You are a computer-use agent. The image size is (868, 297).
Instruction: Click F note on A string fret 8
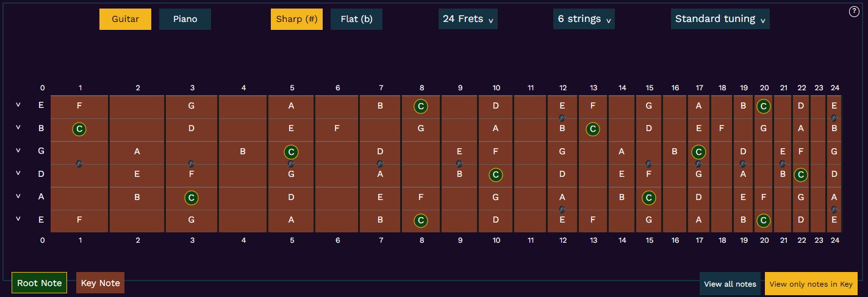421,197
